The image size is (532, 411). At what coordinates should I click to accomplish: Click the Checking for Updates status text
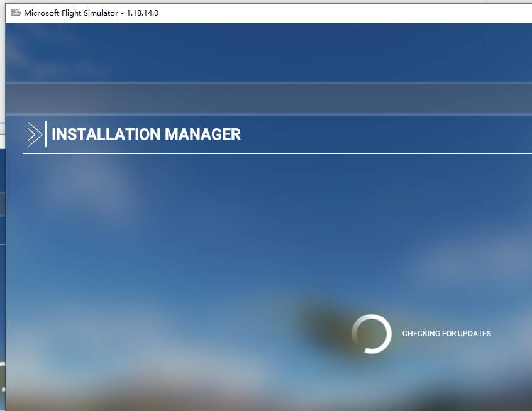click(x=446, y=334)
